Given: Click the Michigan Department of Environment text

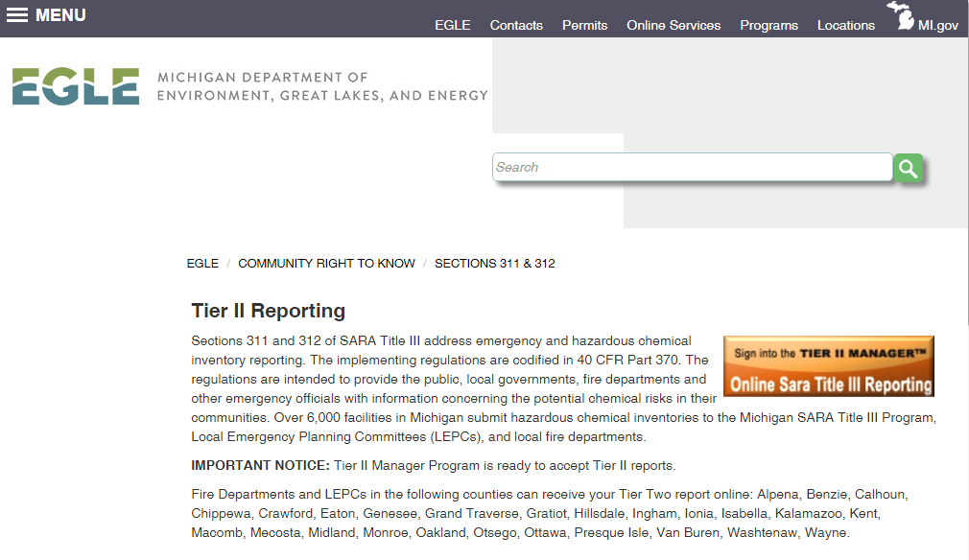Looking at the screenshot, I should [x=322, y=86].
